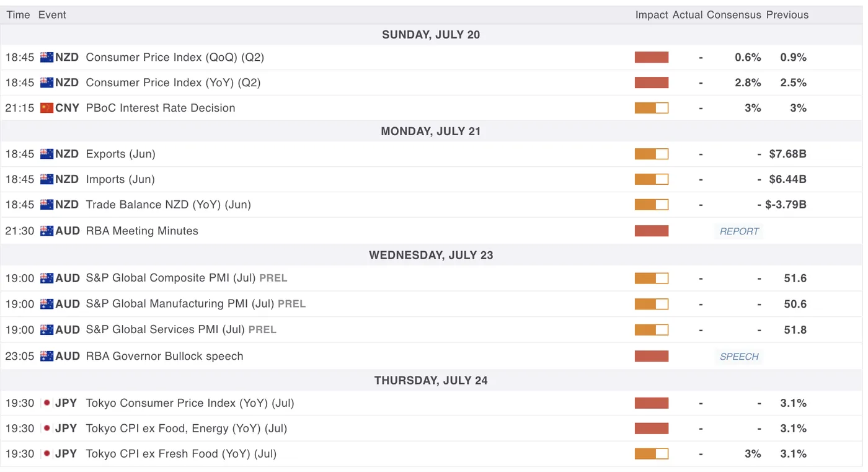Screen dimensions: 868x472
Task: Click the Previous column header
Action: [787, 15]
